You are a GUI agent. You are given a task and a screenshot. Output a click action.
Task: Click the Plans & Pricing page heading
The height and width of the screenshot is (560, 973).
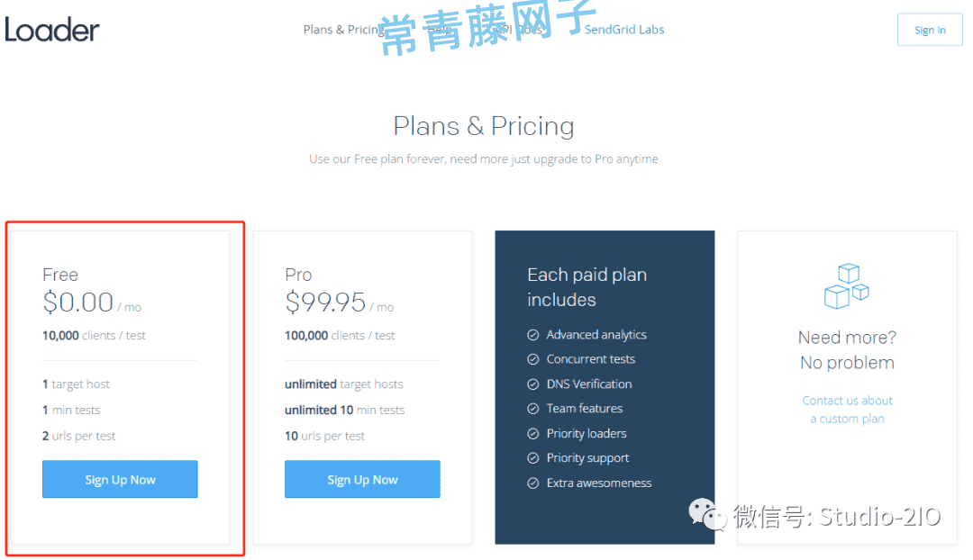pos(484,126)
